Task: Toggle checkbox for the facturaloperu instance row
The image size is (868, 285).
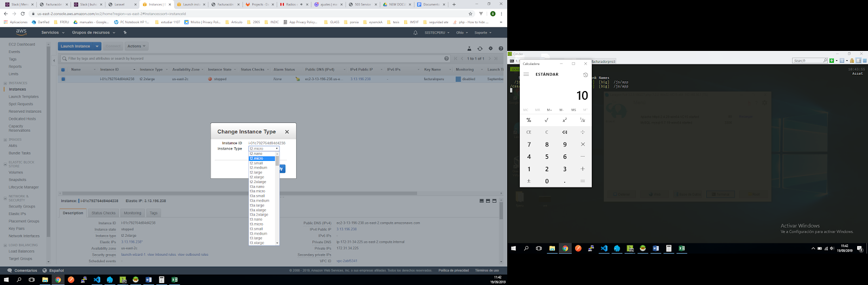Action: click(x=63, y=79)
